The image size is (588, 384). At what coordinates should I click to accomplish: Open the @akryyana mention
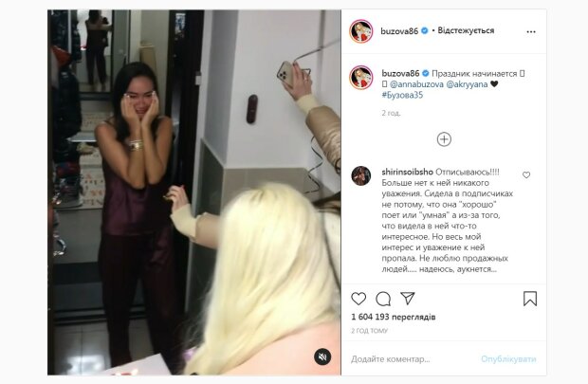(467, 84)
